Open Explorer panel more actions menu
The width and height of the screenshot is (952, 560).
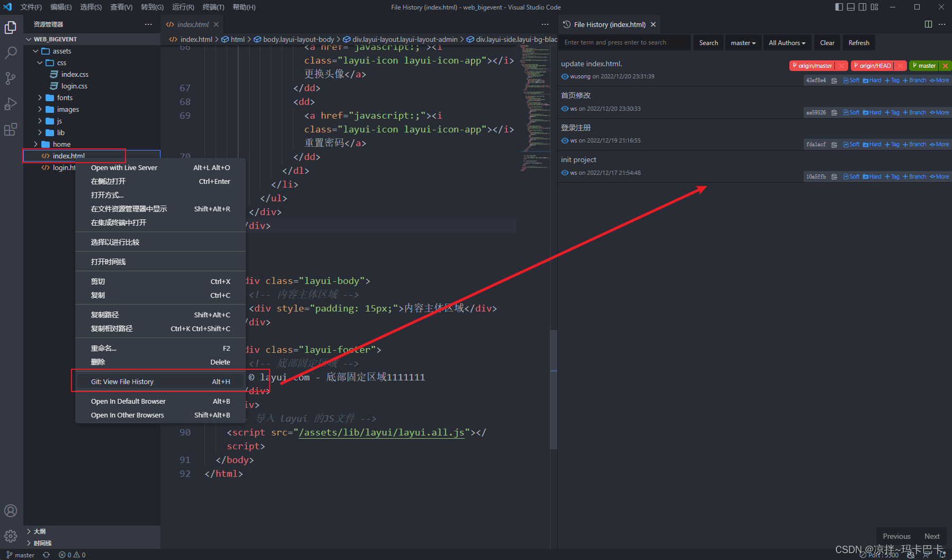click(148, 24)
